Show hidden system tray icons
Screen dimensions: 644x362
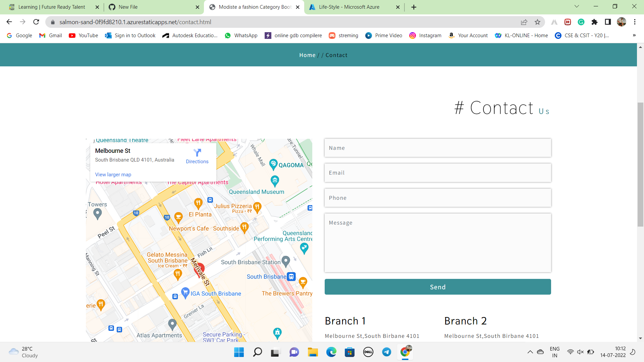(530, 352)
